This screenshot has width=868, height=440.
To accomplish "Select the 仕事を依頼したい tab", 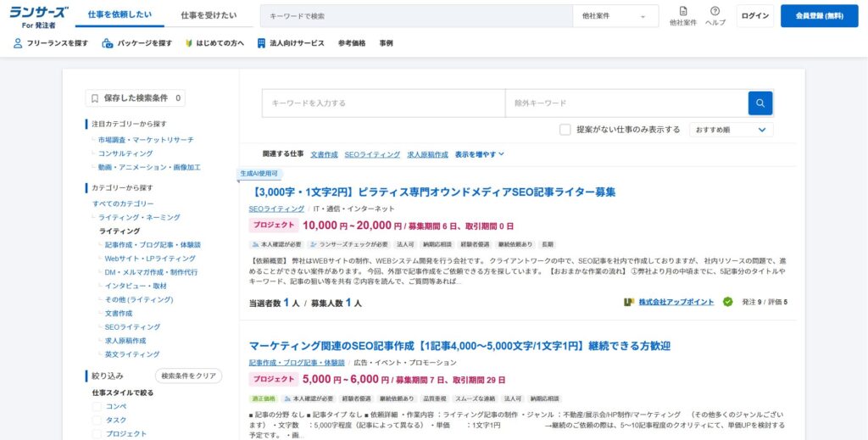I will (120, 16).
